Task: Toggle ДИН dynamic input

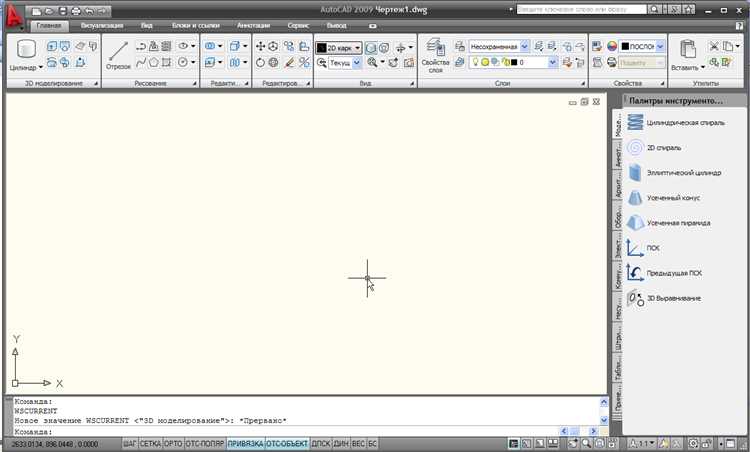Action: [x=341, y=444]
